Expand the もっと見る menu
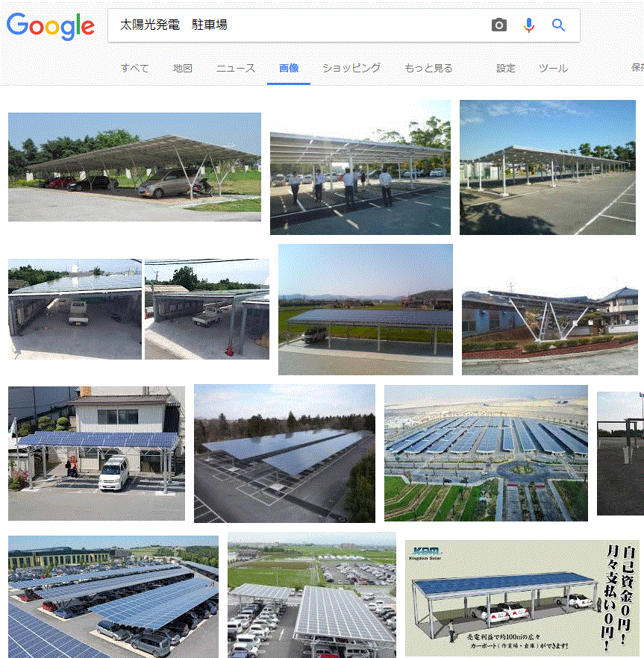The width and height of the screenshot is (644, 658). tap(428, 68)
